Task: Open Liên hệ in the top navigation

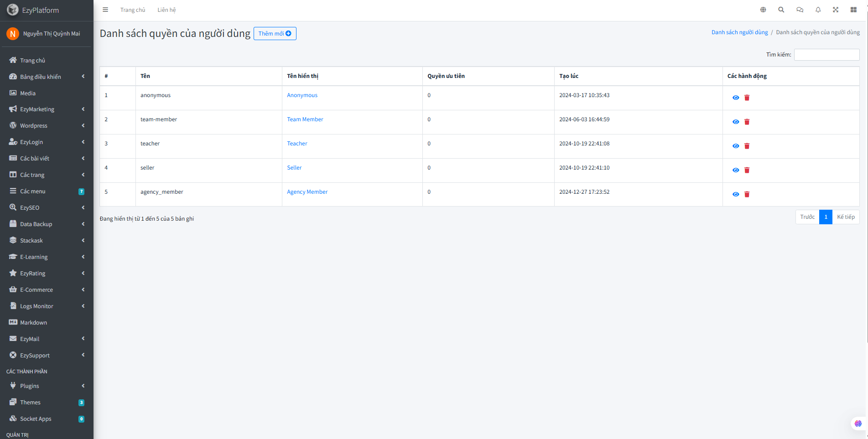Action: tap(166, 10)
